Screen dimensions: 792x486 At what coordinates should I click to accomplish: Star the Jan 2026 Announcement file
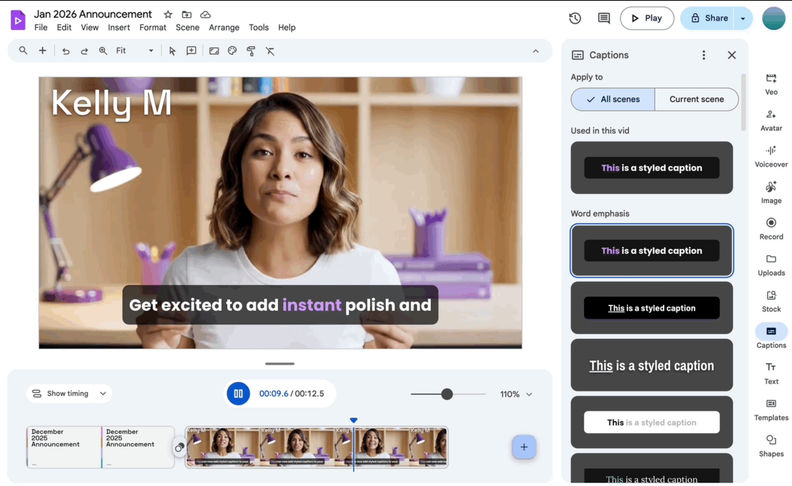(x=168, y=15)
